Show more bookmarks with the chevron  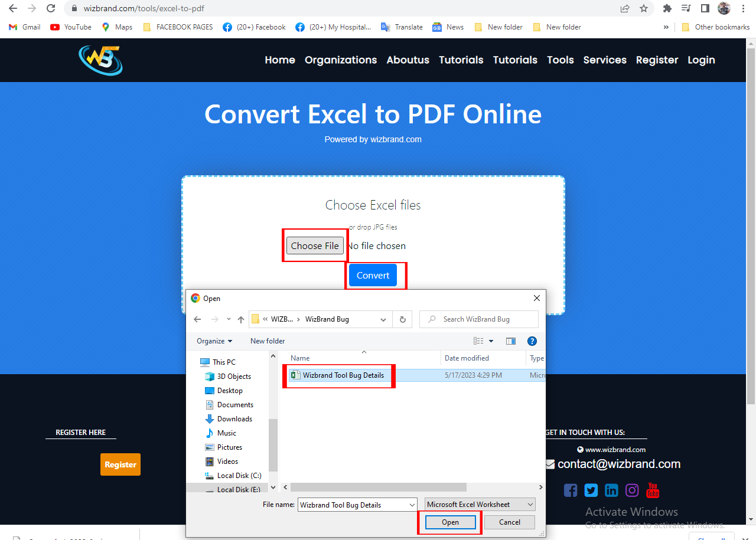pos(666,27)
